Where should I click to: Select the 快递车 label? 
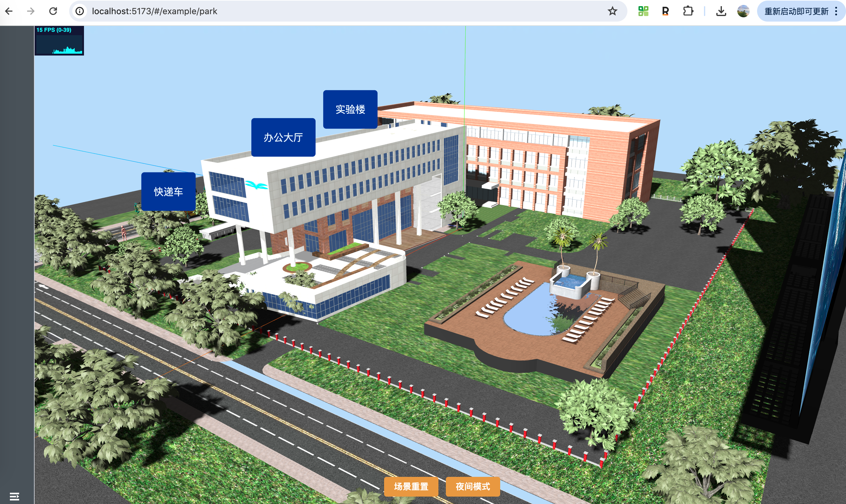click(168, 192)
